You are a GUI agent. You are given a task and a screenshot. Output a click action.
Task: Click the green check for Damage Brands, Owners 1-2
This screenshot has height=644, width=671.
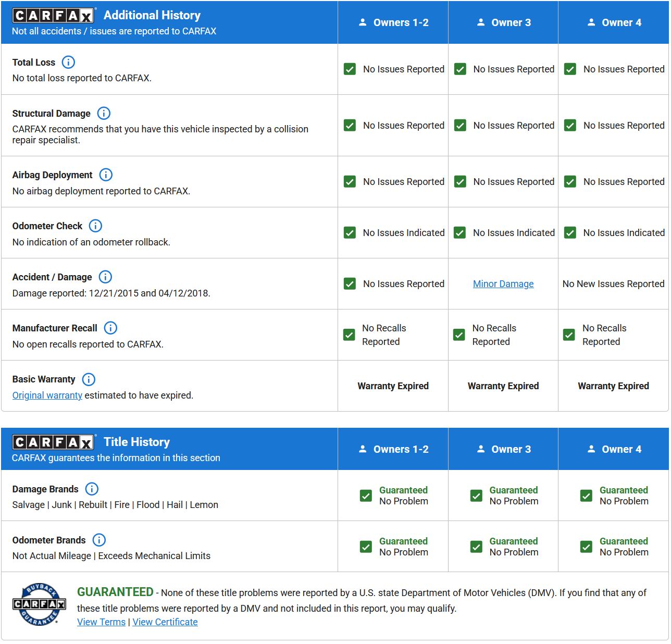[366, 496]
